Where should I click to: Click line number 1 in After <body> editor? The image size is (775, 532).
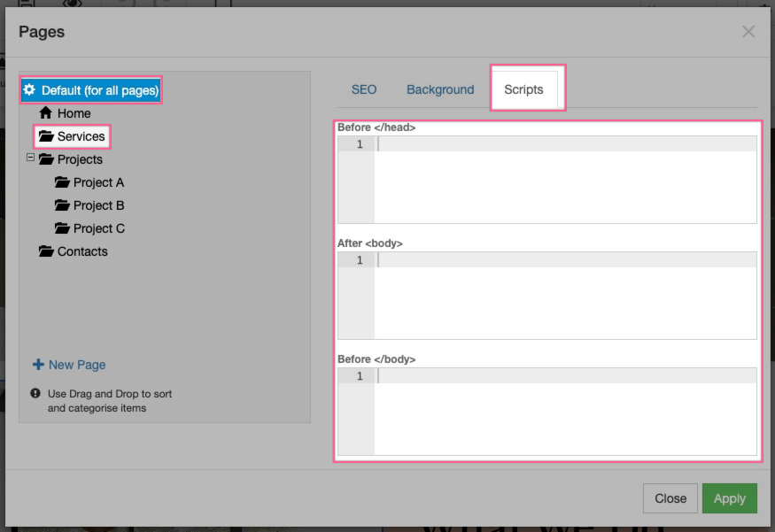pyautogui.click(x=360, y=260)
